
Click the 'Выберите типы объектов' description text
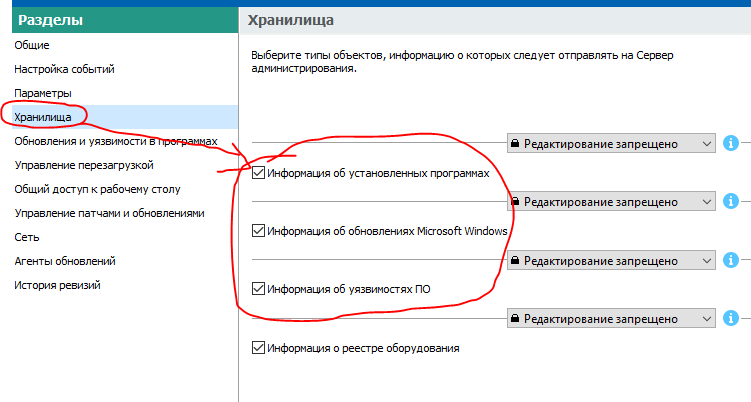462,61
